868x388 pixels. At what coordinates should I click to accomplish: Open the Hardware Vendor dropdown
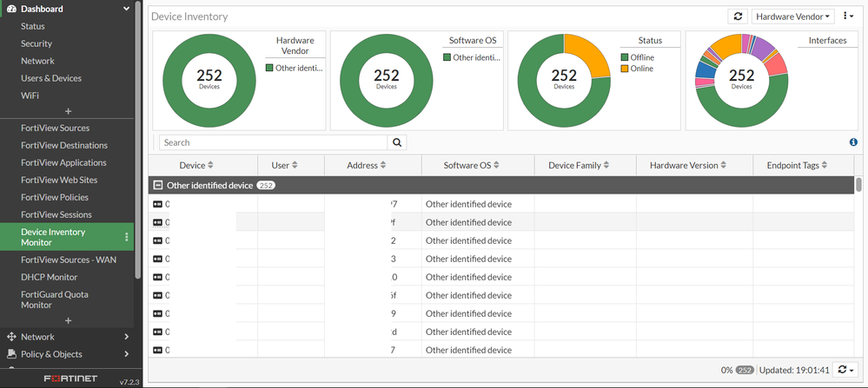(792, 16)
